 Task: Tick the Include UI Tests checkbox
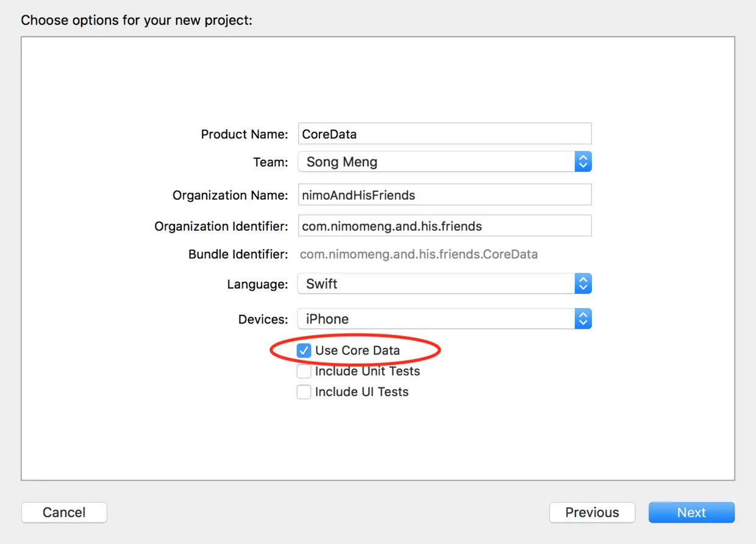pos(304,392)
